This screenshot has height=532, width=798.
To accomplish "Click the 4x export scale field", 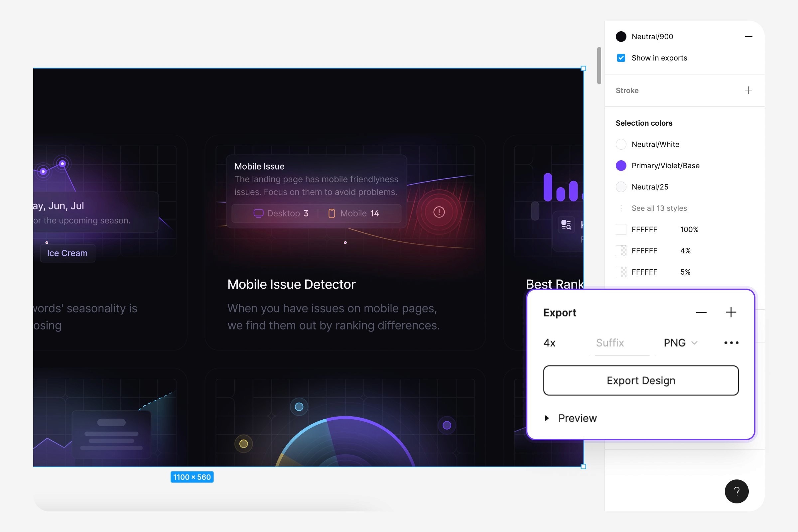I will (550, 343).
